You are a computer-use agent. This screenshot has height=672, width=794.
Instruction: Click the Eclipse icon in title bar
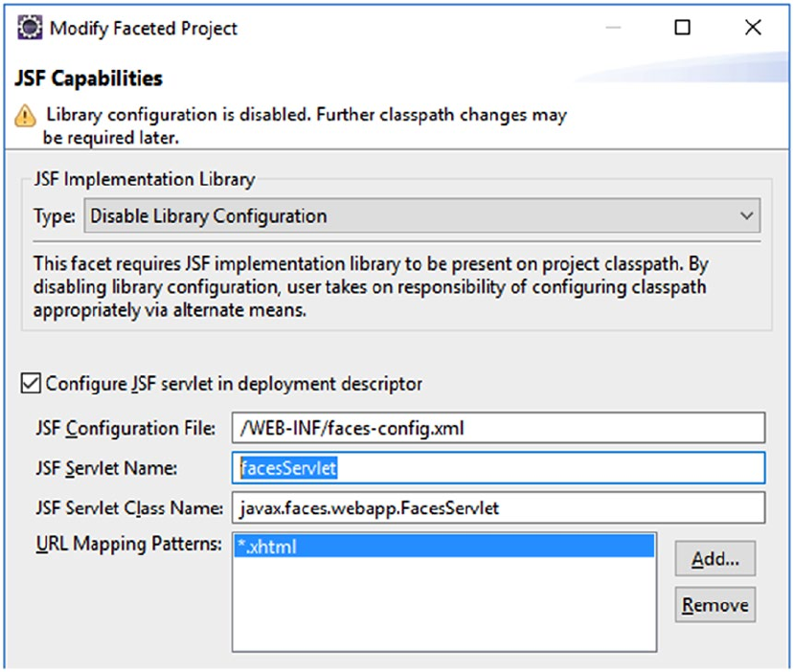point(30,28)
